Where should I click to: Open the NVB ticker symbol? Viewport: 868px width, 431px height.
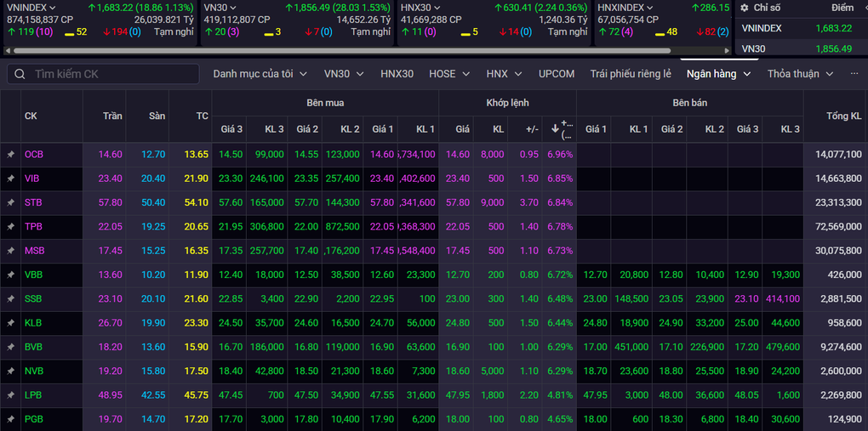(x=33, y=371)
